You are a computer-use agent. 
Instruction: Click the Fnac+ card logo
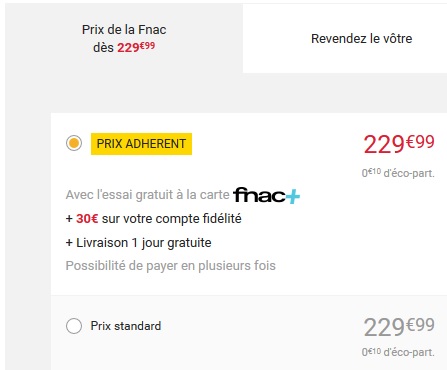tap(266, 195)
